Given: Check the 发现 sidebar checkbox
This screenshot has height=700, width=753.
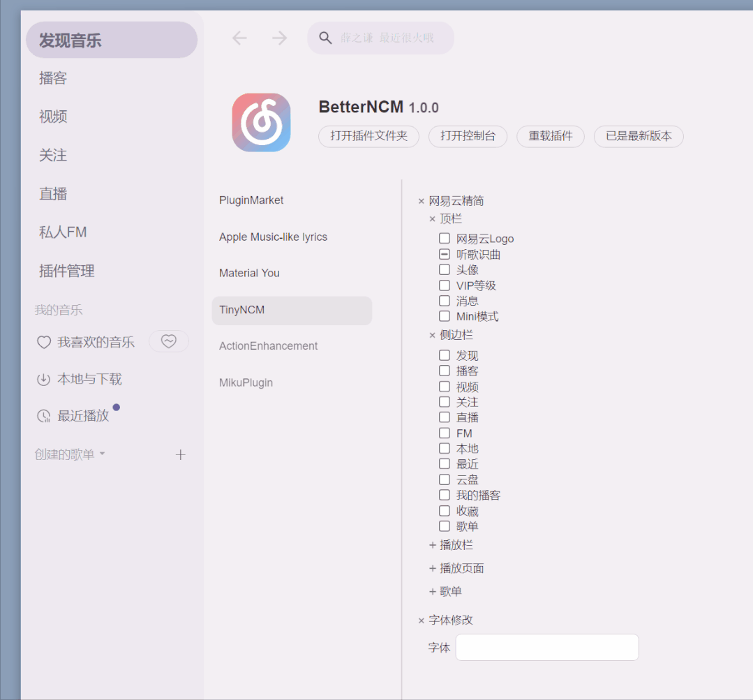Looking at the screenshot, I should 445,355.
